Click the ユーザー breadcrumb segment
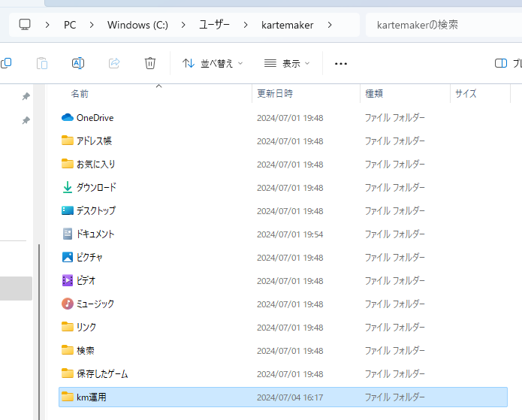The height and width of the screenshot is (420, 522). pyautogui.click(x=214, y=25)
